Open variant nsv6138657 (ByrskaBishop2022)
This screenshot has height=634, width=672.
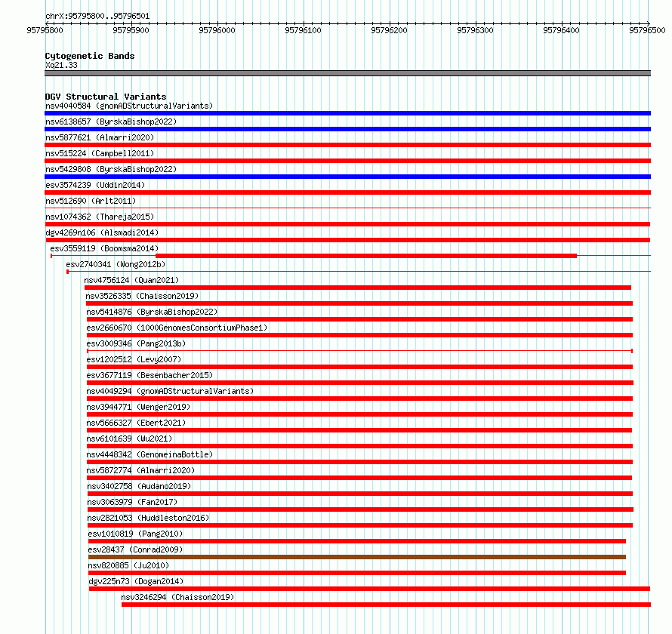pos(111,122)
